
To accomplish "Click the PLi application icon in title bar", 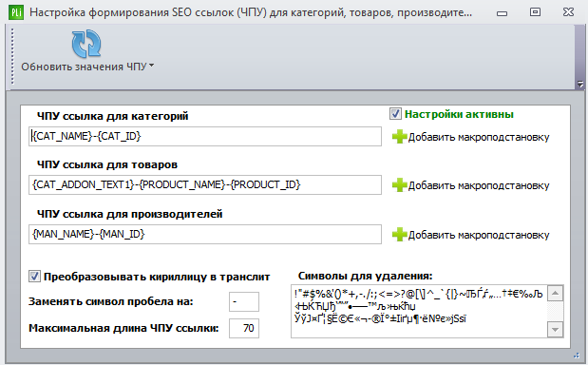I will tap(16, 12).
